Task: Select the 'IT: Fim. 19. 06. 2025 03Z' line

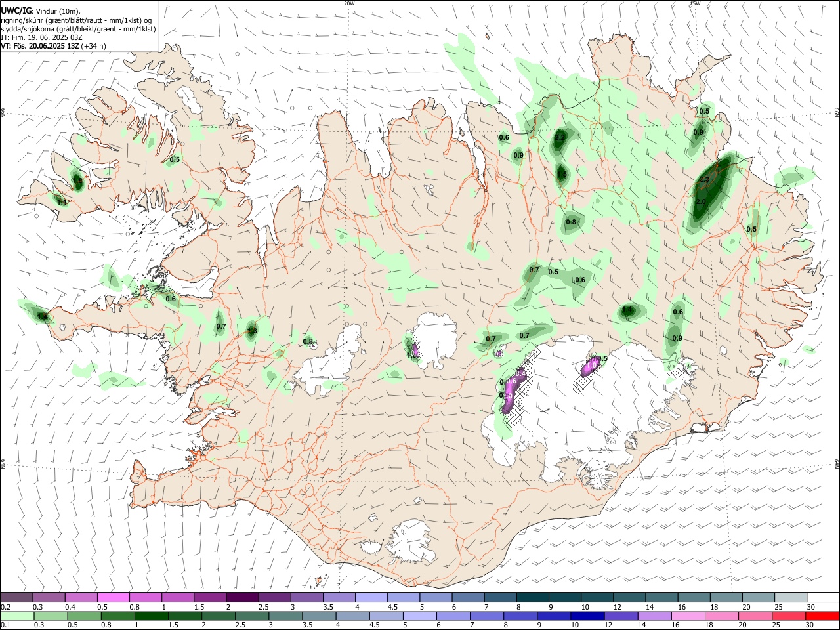Action: point(41,37)
